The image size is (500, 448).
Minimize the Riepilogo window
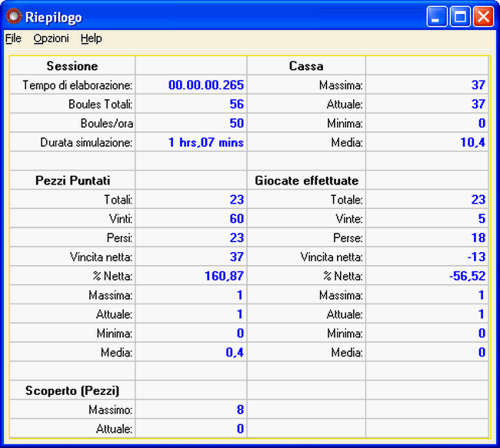[438, 17]
